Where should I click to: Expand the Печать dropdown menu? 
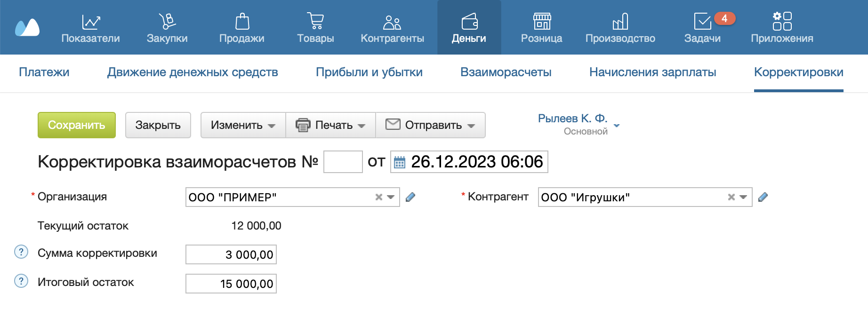[330, 125]
